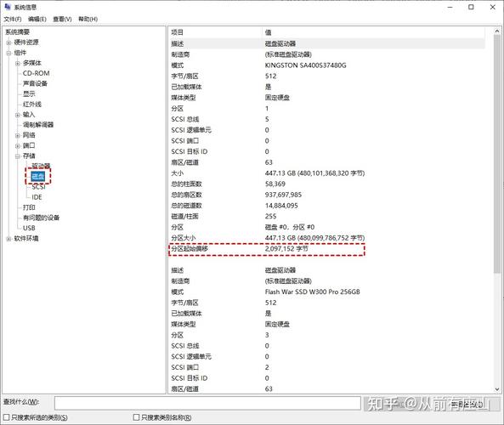
Task: Click the scroll-down arrow of details pane
Action: [497, 389]
